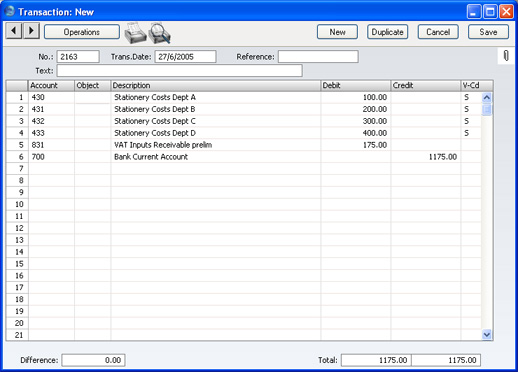Viewport: 518px width, 372px height.
Task: Select the Trans.Date field
Action: pyautogui.click(x=185, y=57)
